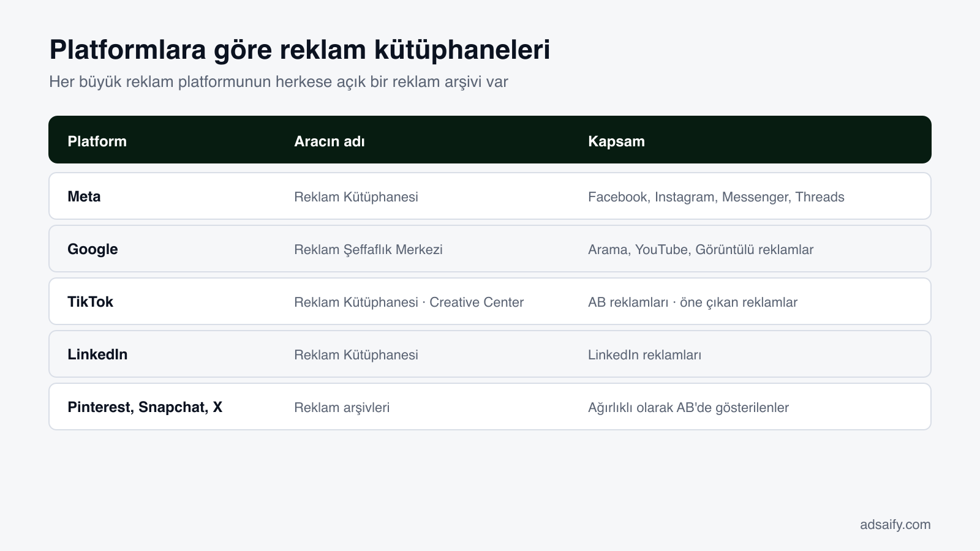Viewport: 980px width, 551px height.
Task: Select the 'Meta' platform cell
Action: 84,197
